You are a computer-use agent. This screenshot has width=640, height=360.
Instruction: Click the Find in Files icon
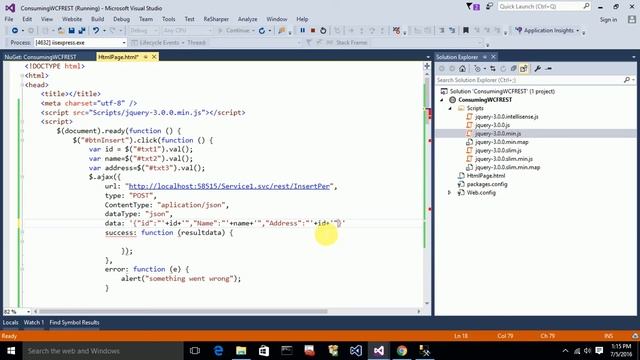281,31
